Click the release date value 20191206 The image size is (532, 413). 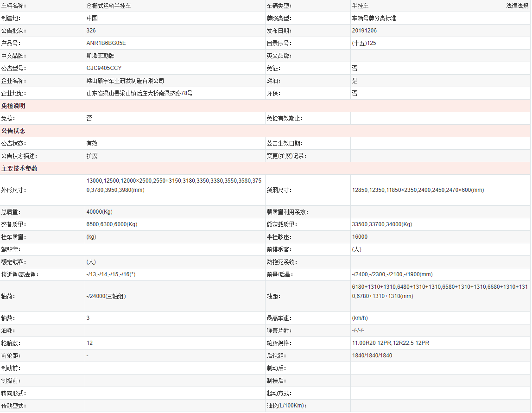(364, 31)
